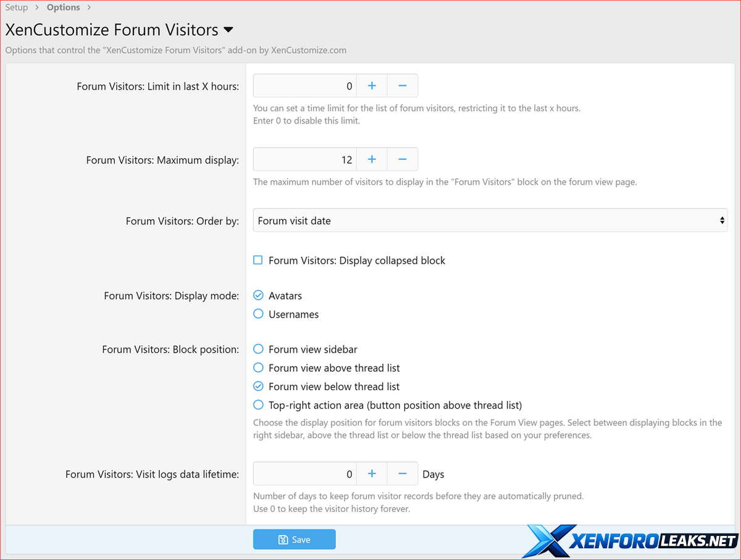Increase the Limit in last X hours value
Viewport: 741px width, 560px height.
coord(372,86)
